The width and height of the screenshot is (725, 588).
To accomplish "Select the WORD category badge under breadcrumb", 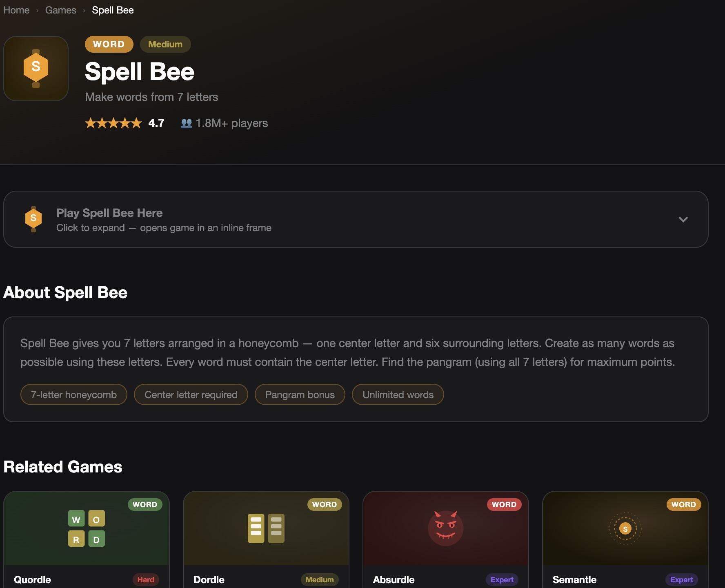I will (109, 45).
